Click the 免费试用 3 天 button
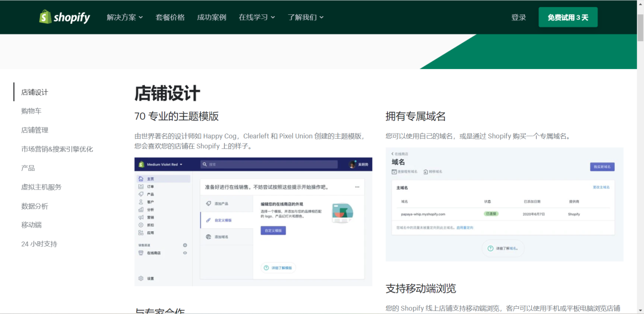Viewport: 644px width, 314px height. (x=568, y=17)
